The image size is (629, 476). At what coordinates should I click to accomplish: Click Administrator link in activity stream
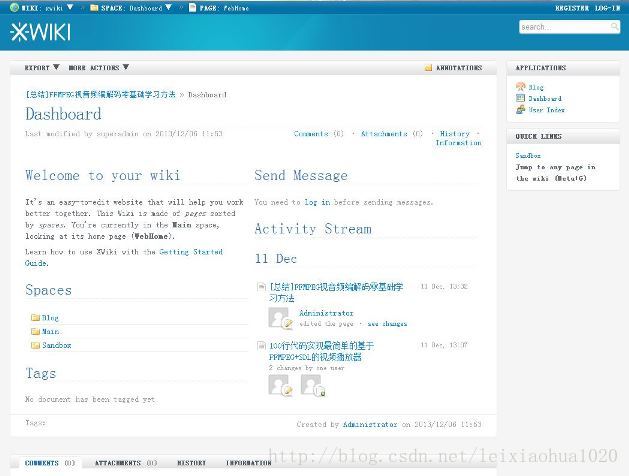pos(326,313)
